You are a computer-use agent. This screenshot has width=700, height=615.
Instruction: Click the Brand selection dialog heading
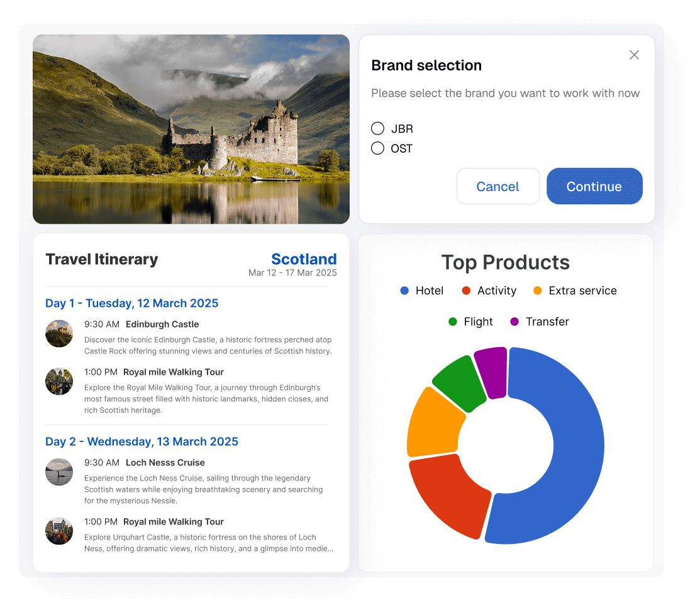tap(426, 65)
